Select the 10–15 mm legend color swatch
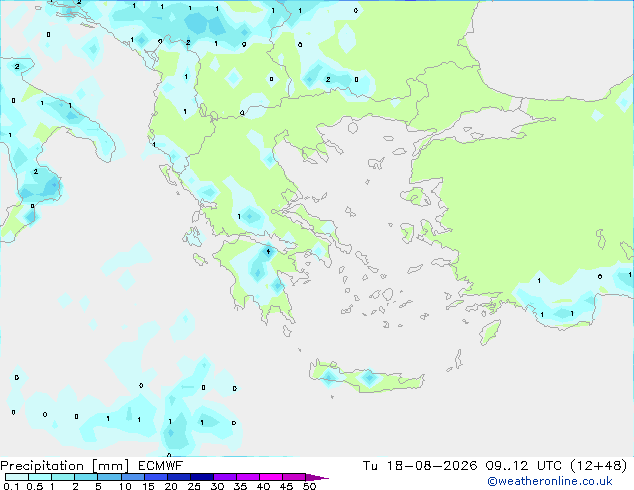Viewport: 634px width, 490px height. (132, 477)
